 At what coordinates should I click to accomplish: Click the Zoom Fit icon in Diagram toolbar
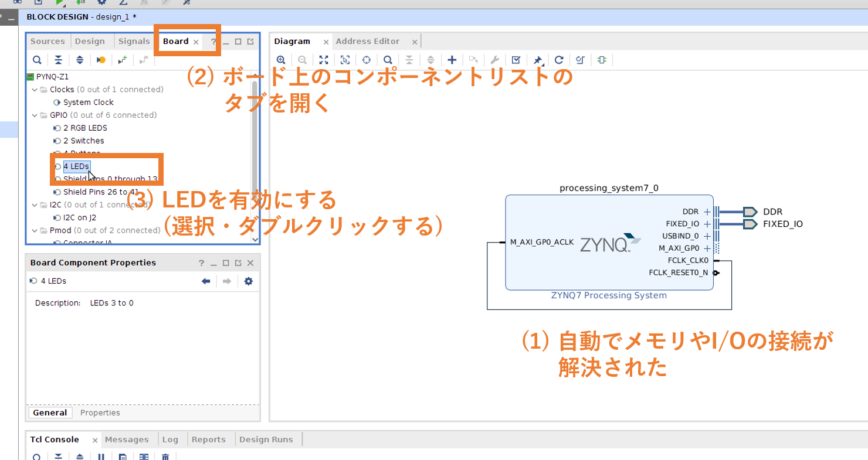click(324, 59)
